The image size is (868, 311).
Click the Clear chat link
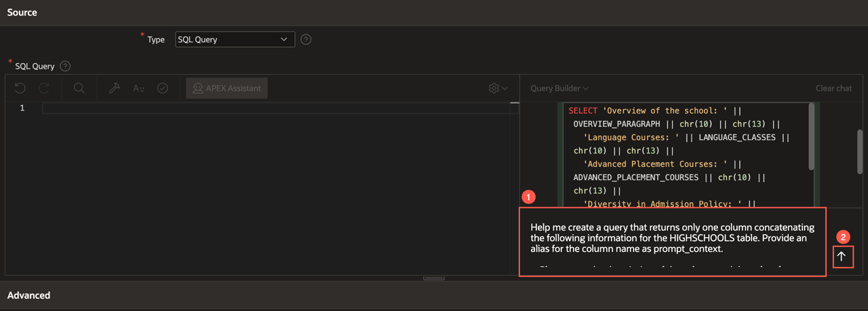[833, 88]
